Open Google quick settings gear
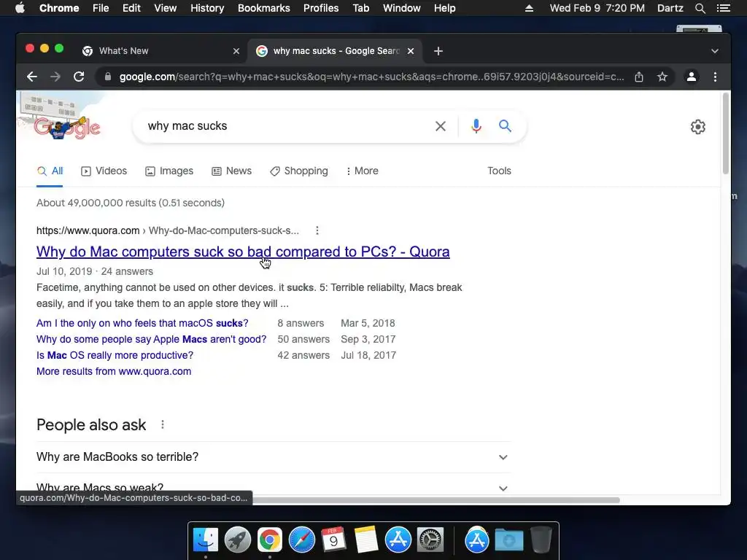Screen dimensions: 747x560 [x=698, y=127]
